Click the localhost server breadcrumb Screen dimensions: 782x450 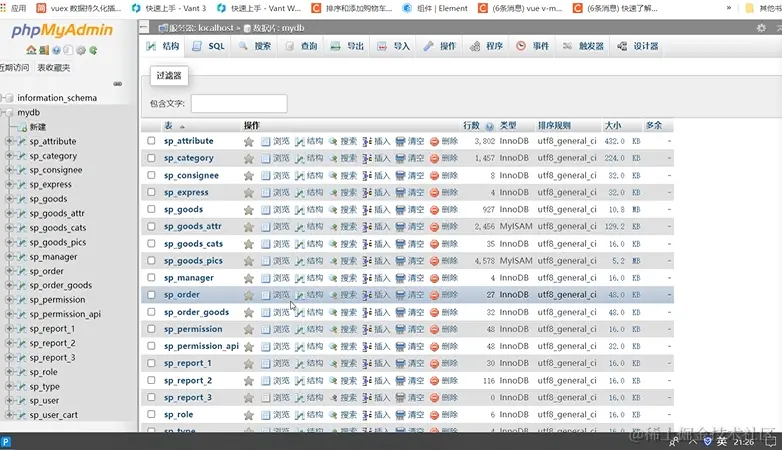click(201, 28)
